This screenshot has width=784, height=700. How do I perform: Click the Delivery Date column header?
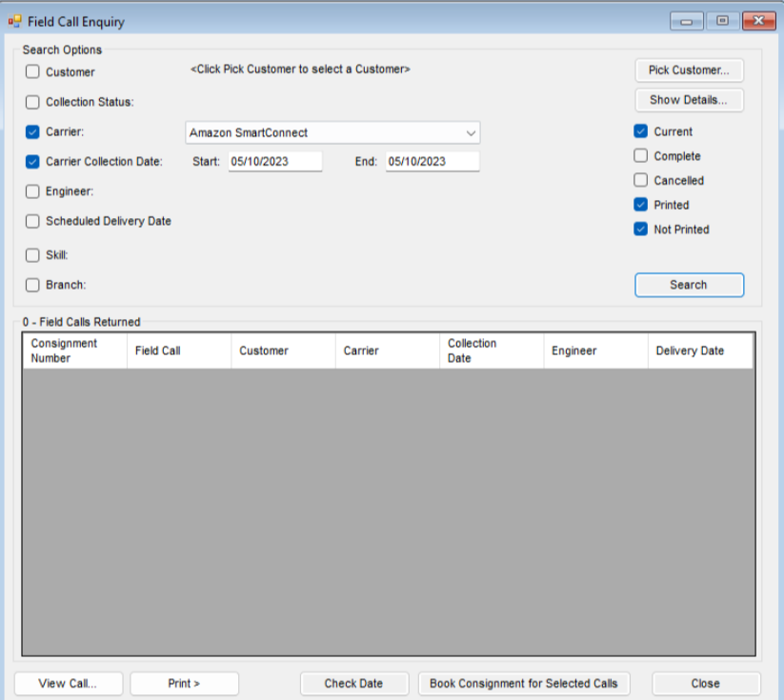pos(699,350)
